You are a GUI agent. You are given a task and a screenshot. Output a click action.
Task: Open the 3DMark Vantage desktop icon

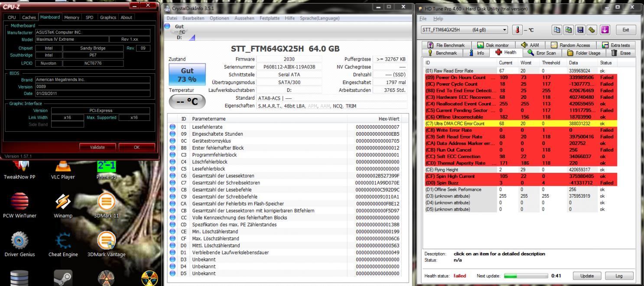click(x=107, y=245)
